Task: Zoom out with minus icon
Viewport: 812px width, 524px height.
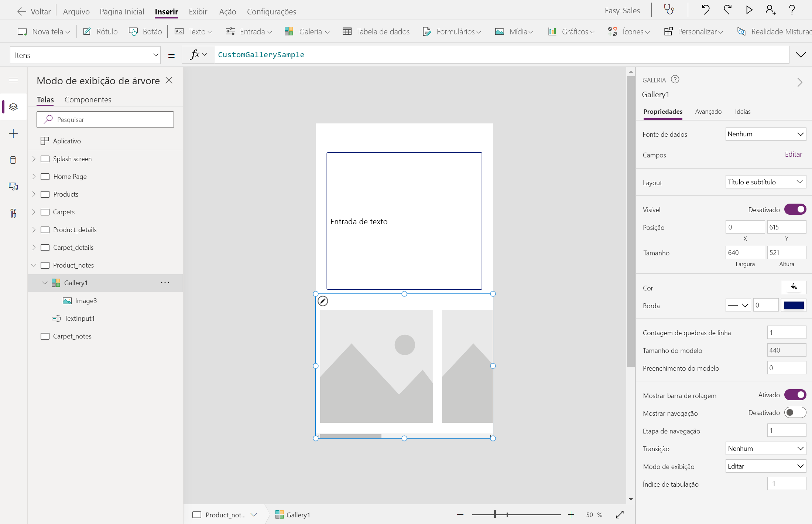Action: click(460, 515)
